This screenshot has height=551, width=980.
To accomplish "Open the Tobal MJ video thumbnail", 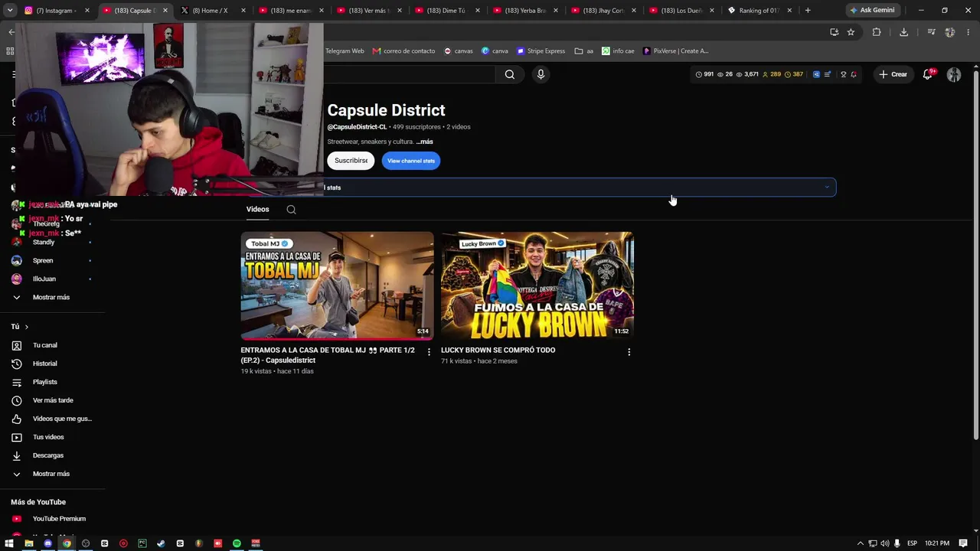I will [x=338, y=285].
